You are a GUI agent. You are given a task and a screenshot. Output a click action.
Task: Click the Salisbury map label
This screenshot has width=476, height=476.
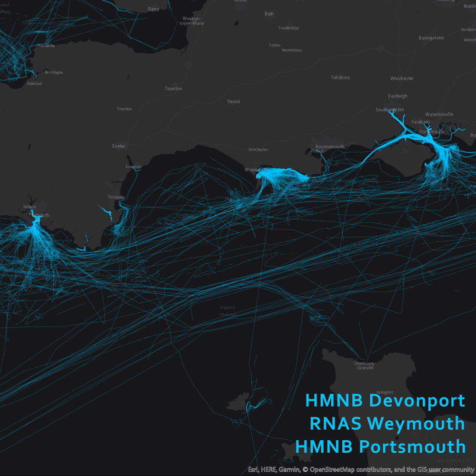click(x=340, y=78)
